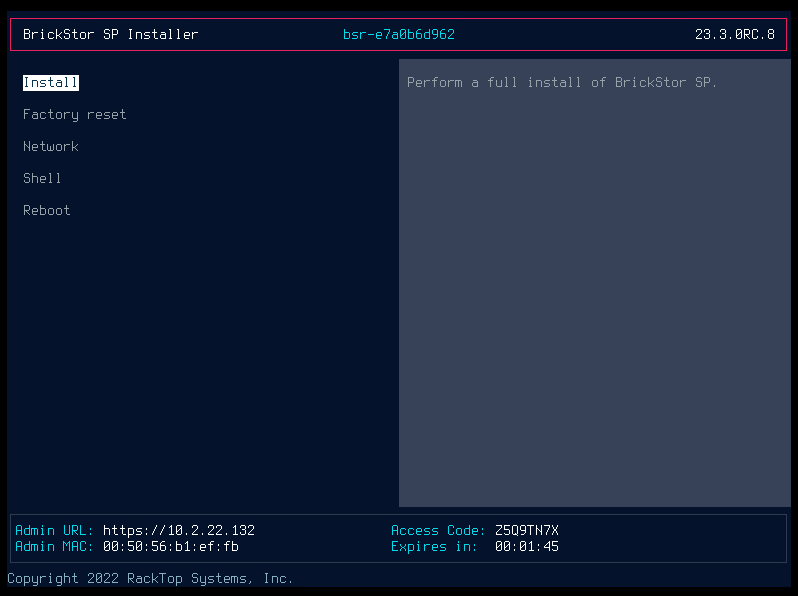Click the Admin MAC label
The image size is (798, 596).
tap(55, 547)
